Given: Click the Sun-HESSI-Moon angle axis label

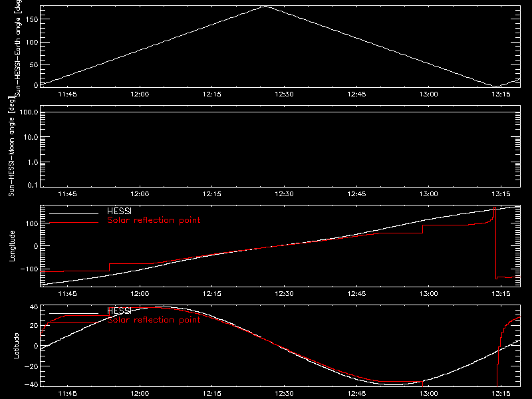Looking at the screenshot, I should coord(12,146).
